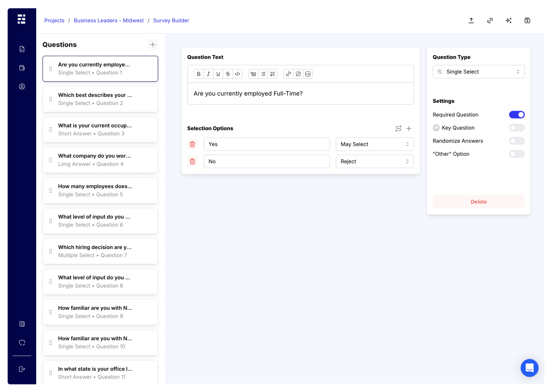
Task: Grab the drag handle of Question 2
Action: point(51,99)
